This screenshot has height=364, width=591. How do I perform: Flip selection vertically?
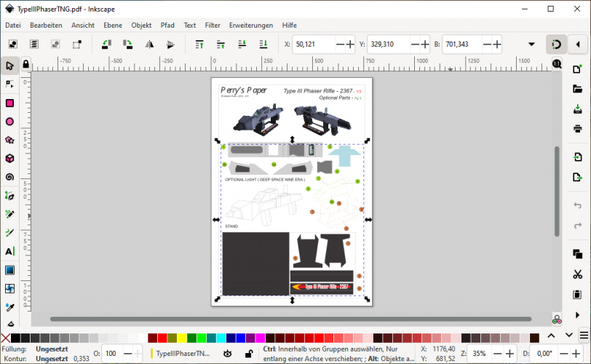170,44
